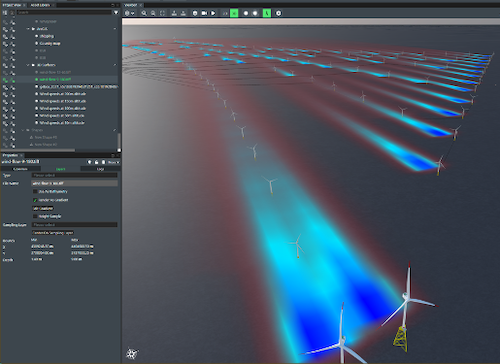Click the project tree search field
The width and height of the screenshot is (500, 364).
point(64,12)
